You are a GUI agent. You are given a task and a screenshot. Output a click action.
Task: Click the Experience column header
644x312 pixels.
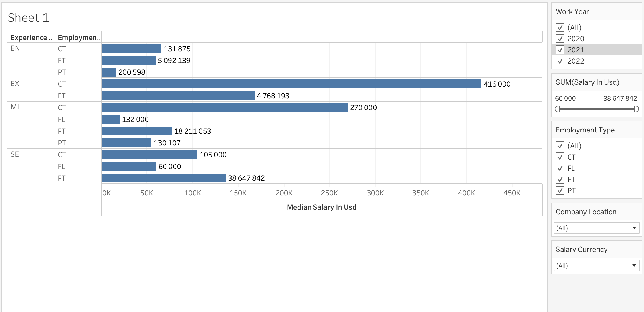point(32,38)
